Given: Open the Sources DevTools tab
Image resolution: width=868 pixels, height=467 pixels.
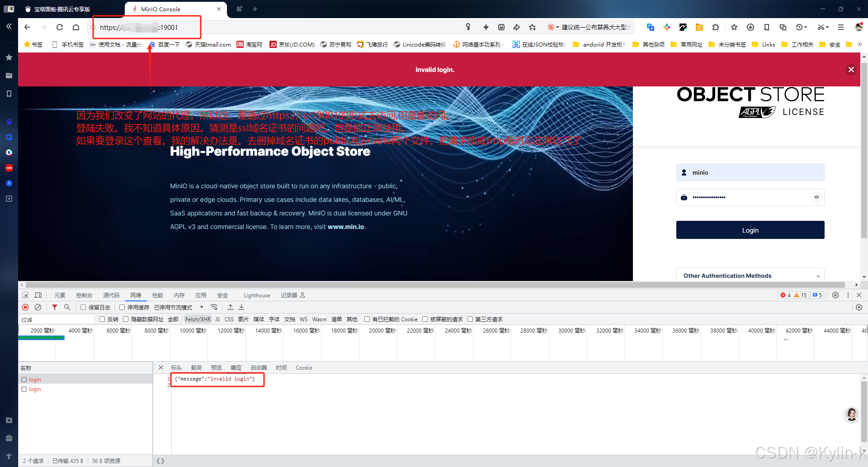Looking at the screenshot, I should pos(111,295).
